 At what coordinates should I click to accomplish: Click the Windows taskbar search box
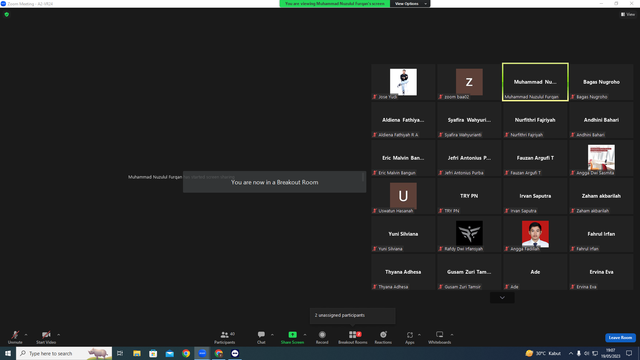[x=64, y=353]
